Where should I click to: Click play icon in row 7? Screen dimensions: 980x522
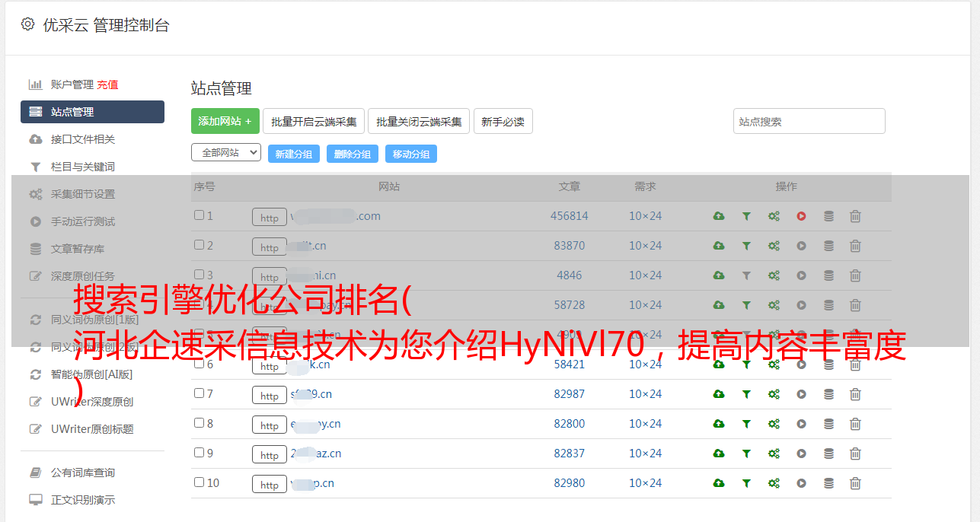click(x=801, y=394)
